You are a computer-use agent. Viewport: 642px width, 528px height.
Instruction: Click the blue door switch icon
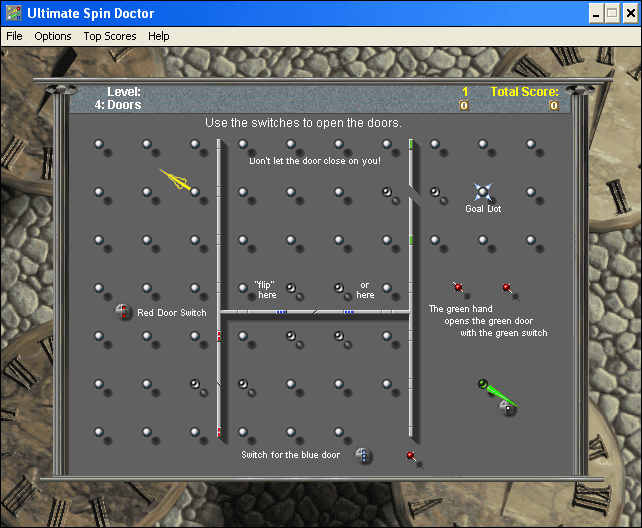point(363,455)
